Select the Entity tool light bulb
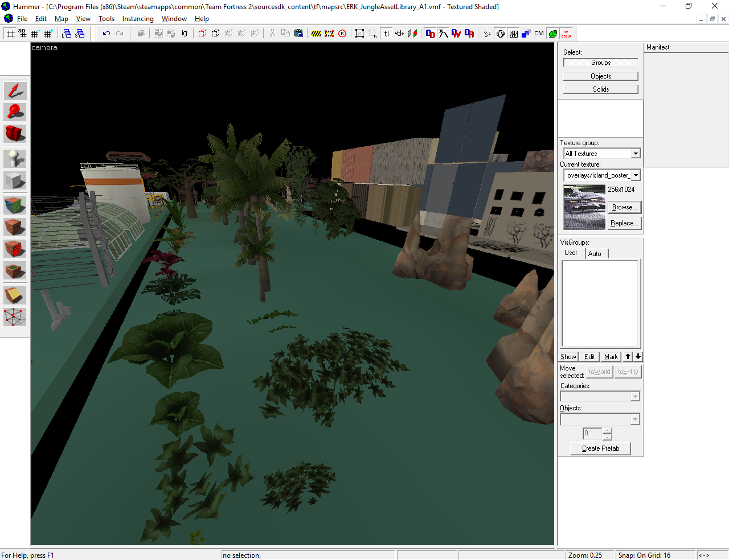The image size is (729, 560). click(x=15, y=158)
